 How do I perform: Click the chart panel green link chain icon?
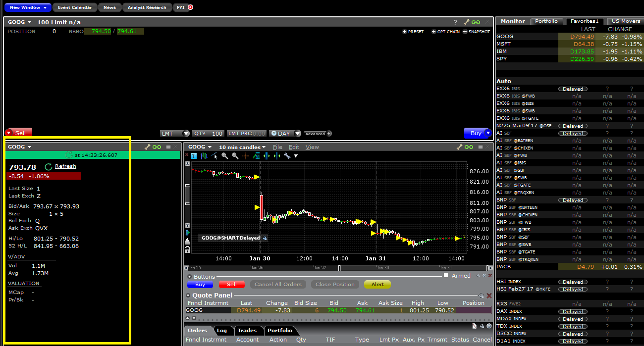[469, 147]
